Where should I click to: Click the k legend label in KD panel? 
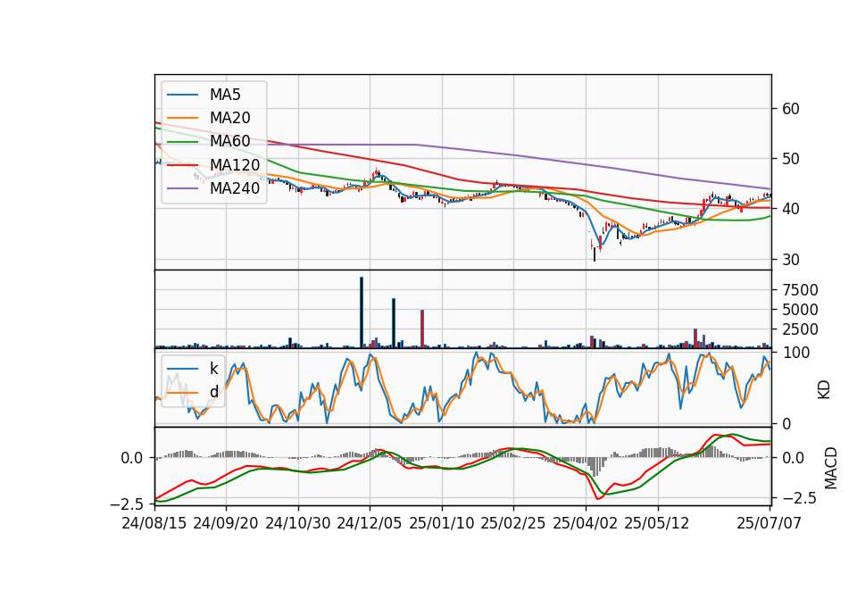pyautogui.click(x=213, y=369)
